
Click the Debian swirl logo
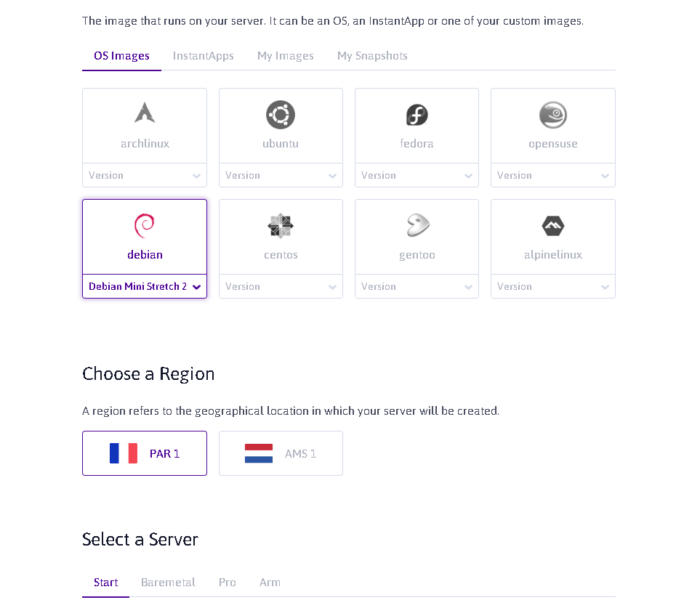coord(145,226)
